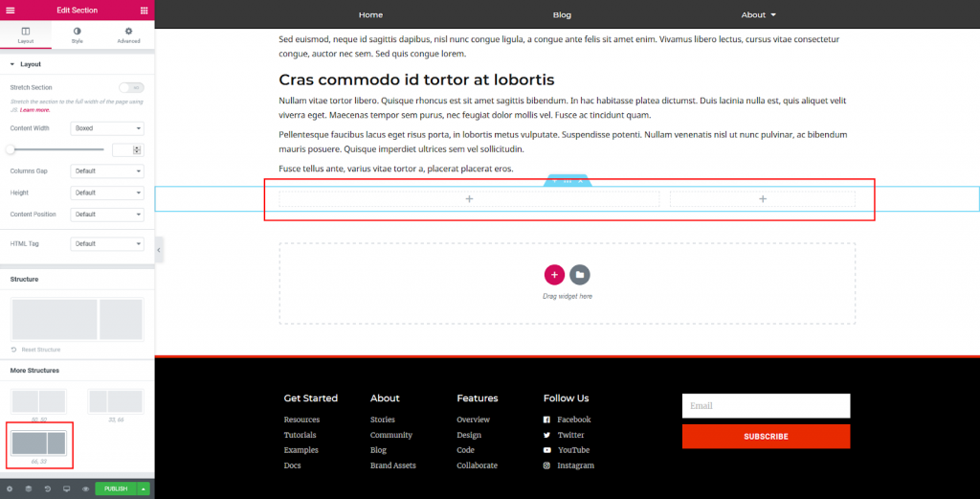Click the red Subscribe button

pos(766,437)
